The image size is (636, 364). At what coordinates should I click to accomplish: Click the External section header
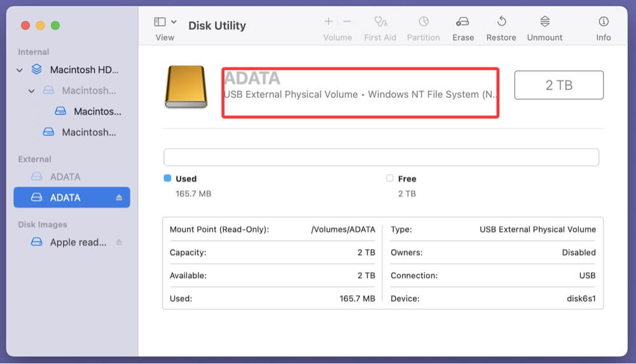(x=34, y=159)
